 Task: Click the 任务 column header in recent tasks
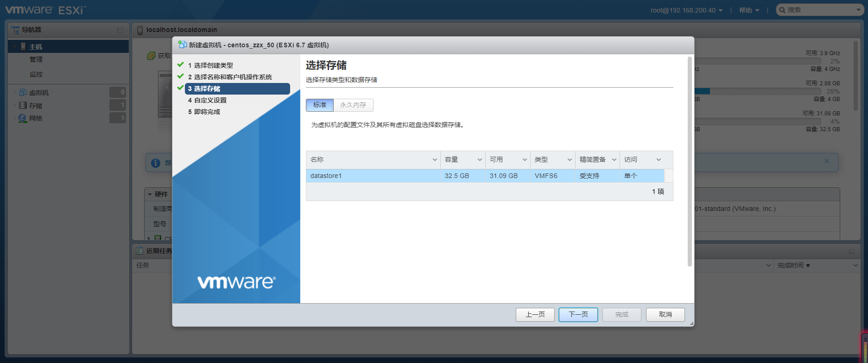143,266
